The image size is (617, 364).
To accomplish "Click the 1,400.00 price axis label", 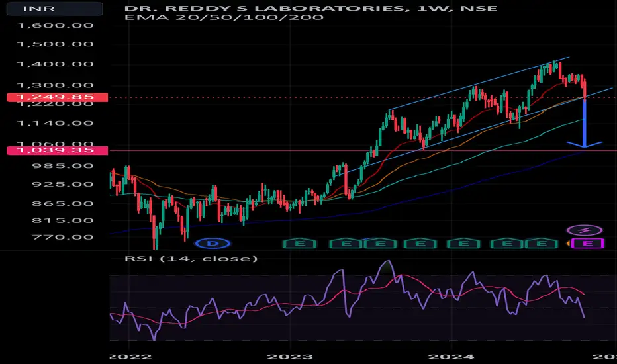I will (x=56, y=64).
